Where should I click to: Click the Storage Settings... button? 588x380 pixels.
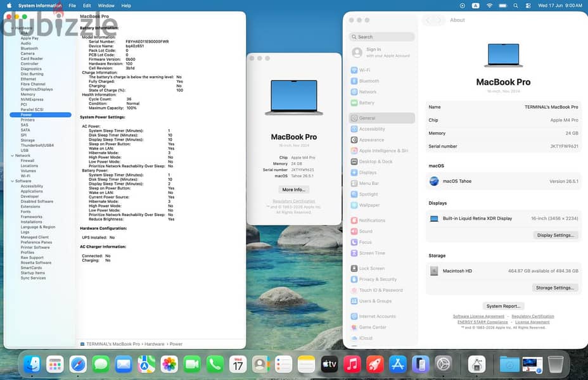tap(554, 288)
